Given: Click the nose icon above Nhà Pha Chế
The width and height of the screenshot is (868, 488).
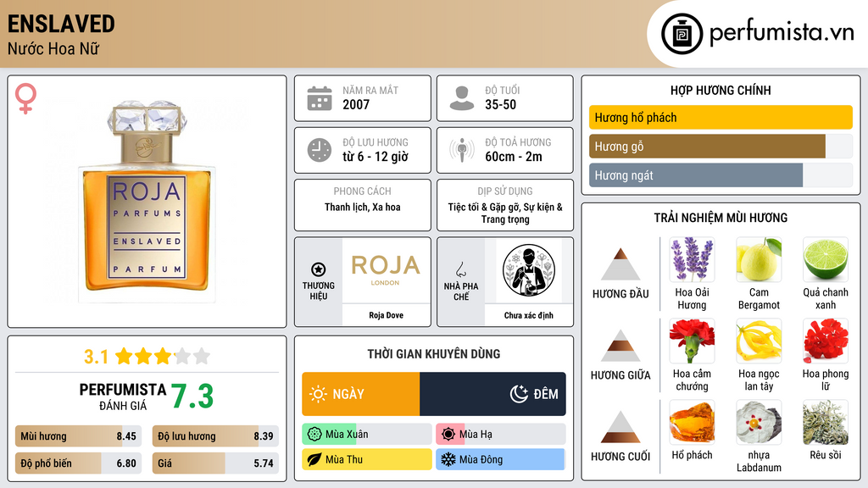Looking at the screenshot, I should [460, 270].
